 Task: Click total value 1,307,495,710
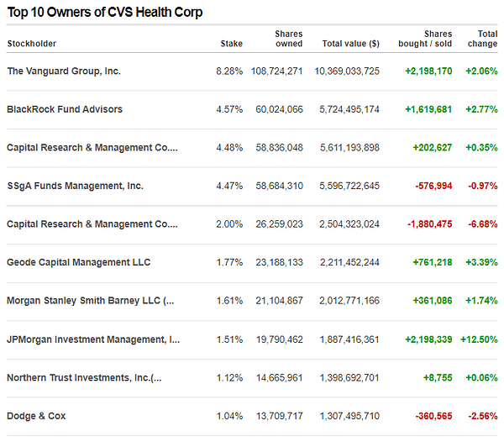click(x=349, y=416)
